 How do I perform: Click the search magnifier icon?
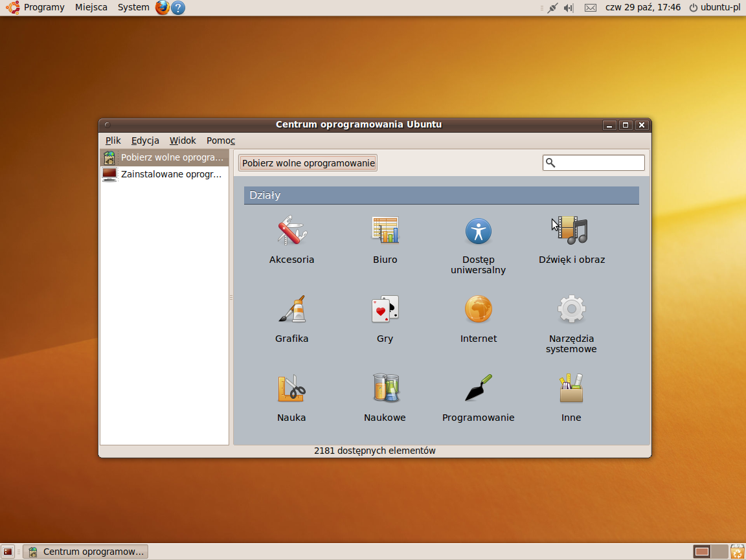click(x=550, y=162)
